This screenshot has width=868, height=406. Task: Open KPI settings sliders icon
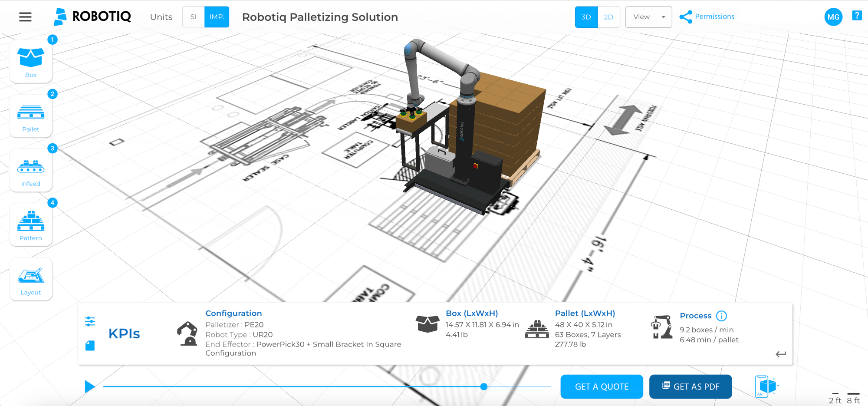90,321
